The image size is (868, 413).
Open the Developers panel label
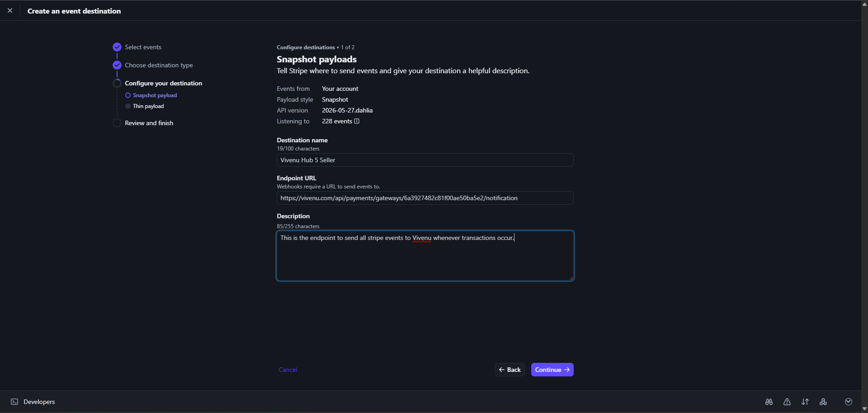point(39,402)
